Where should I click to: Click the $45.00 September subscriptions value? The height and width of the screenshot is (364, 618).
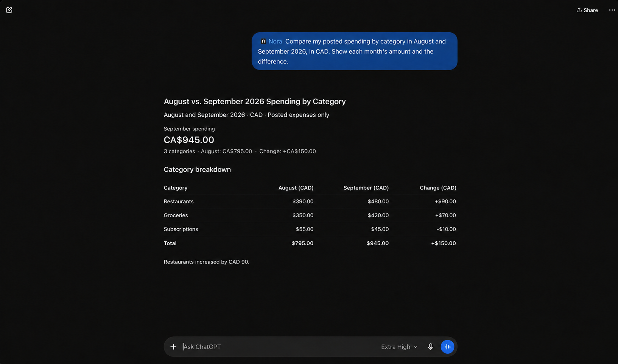[380, 229]
